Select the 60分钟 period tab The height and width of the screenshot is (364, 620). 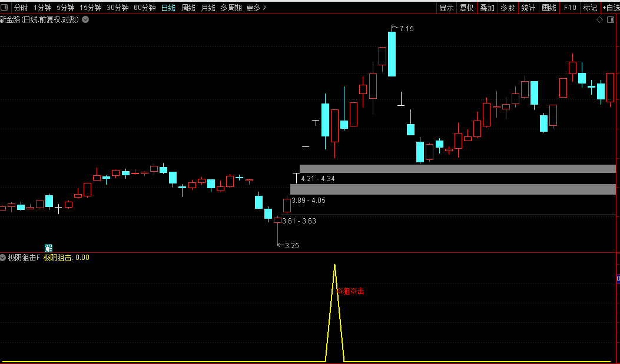coord(145,8)
